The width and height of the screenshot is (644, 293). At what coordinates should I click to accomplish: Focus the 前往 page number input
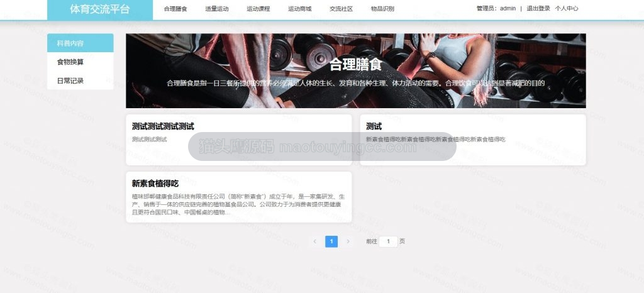[388, 241]
